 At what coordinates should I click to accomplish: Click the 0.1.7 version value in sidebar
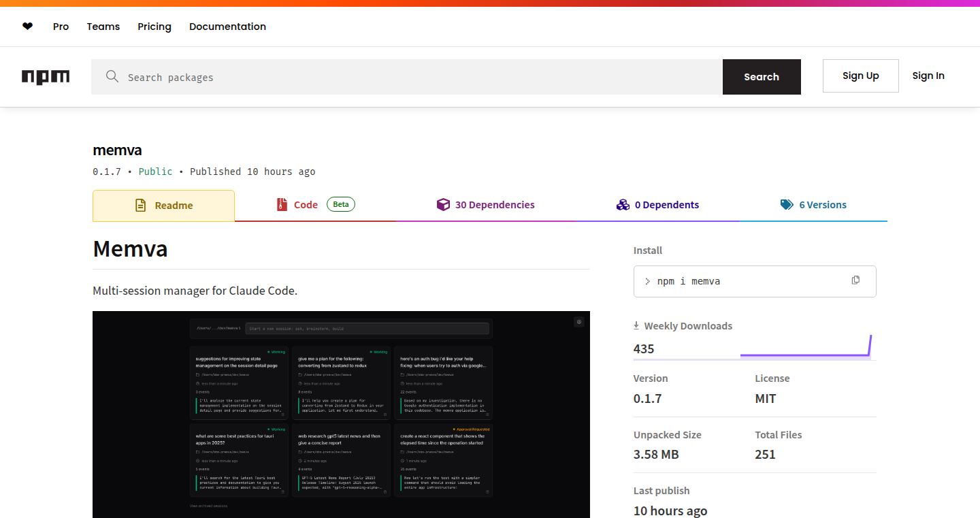click(x=647, y=398)
